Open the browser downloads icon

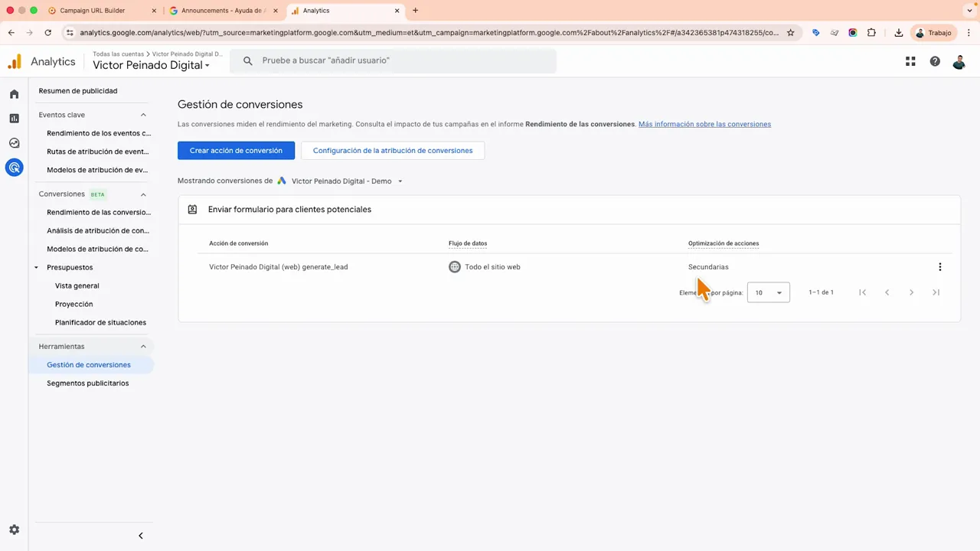point(898,33)
